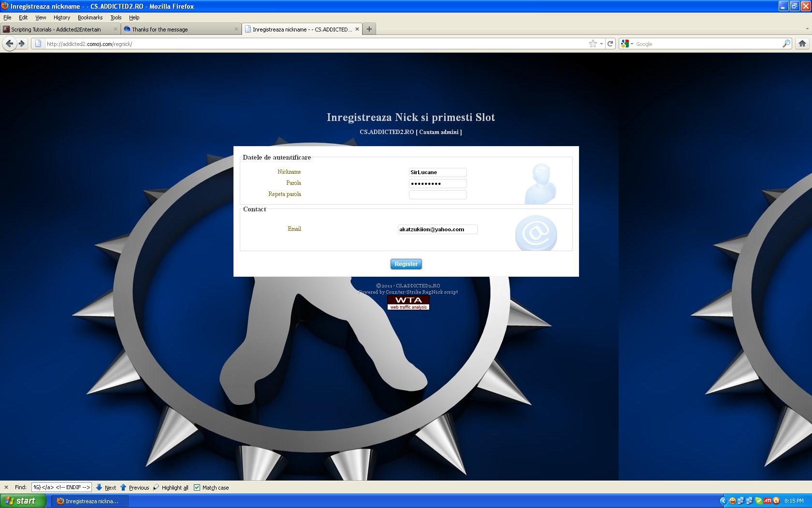Open the Skype tray icon
812x508 pixels.
758,501
